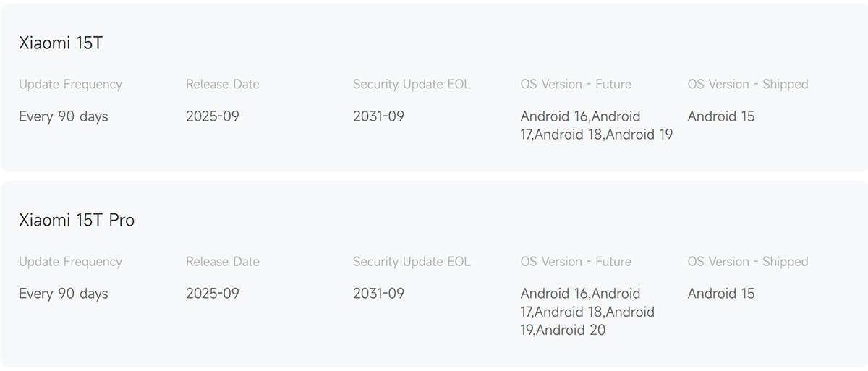The height and width of the screenshot is (371, 868).
Task: Click OS Version - Shipped label in 15T Pro card
Action: (x=747, y=262)
